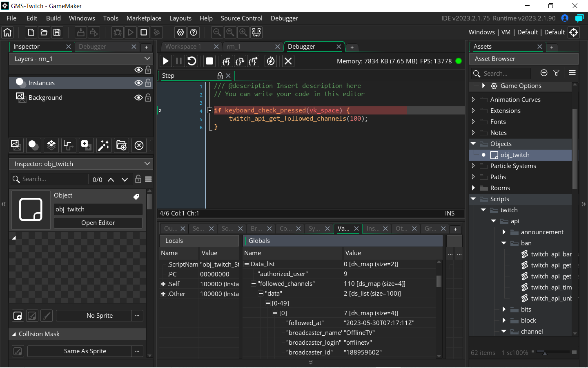Viewport: 588px width, 368px height.
Task: Create a new path layer icon
Action: point(68,145)
